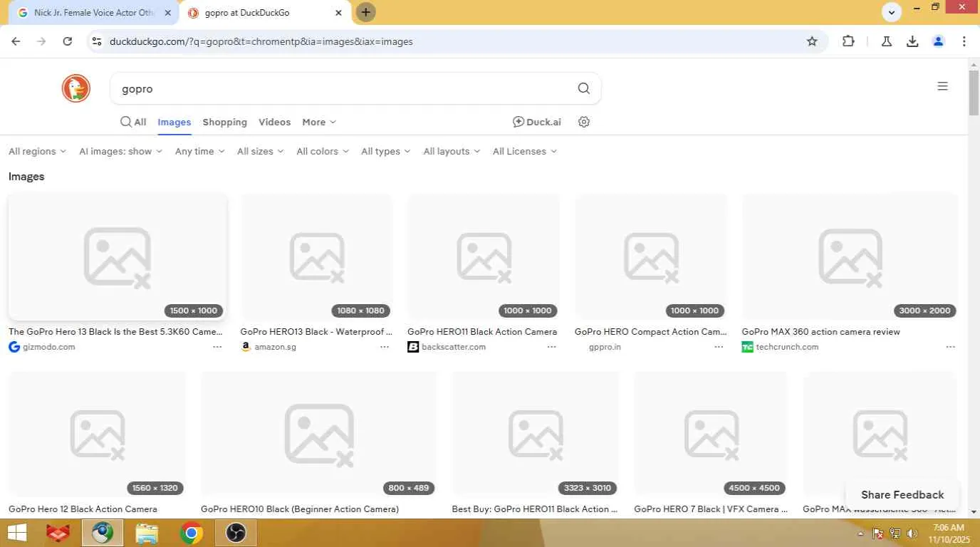The width and height of the screenshot is (980, 547).
Task: Select the Images search tab
Action: tap(174, 122)
